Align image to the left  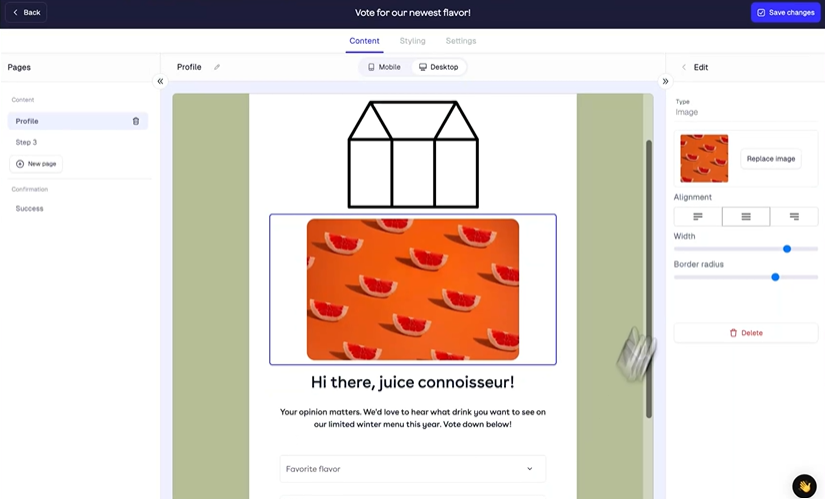pyautogui.click(x=698, y=216)
